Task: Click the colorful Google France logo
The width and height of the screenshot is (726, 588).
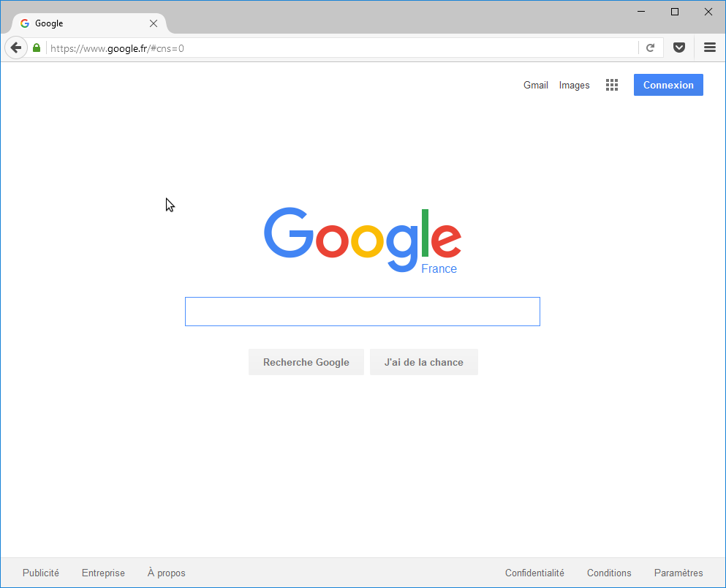Action: point(363,241)
